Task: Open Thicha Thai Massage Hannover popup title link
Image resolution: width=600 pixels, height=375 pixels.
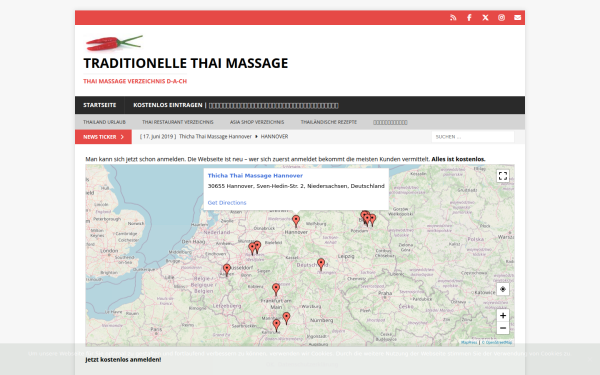Action: tap(255, 176)
